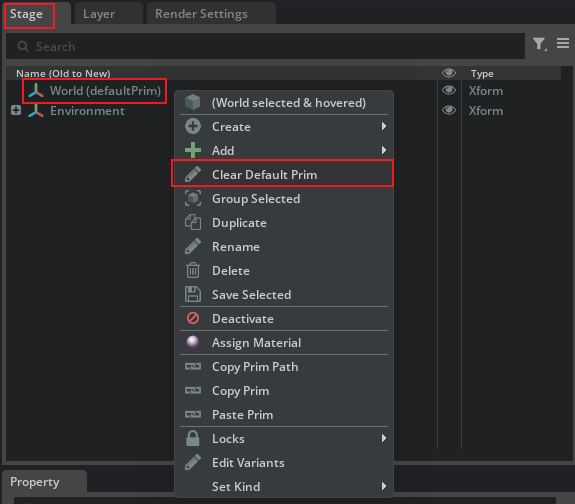Image resolution: width=575 pixels, height=504 pixels.
Task: Expand the Environment prim tree node
Action: click(x=16, y=110)
